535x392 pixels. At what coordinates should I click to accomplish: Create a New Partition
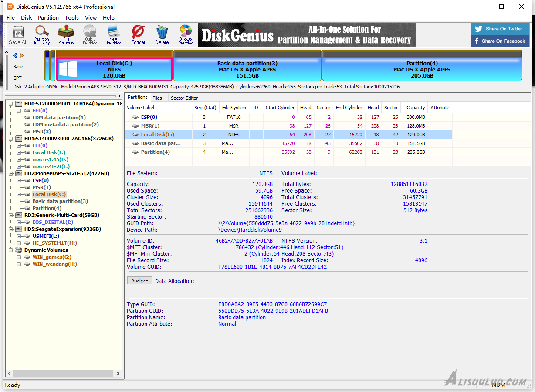point(114,35)
